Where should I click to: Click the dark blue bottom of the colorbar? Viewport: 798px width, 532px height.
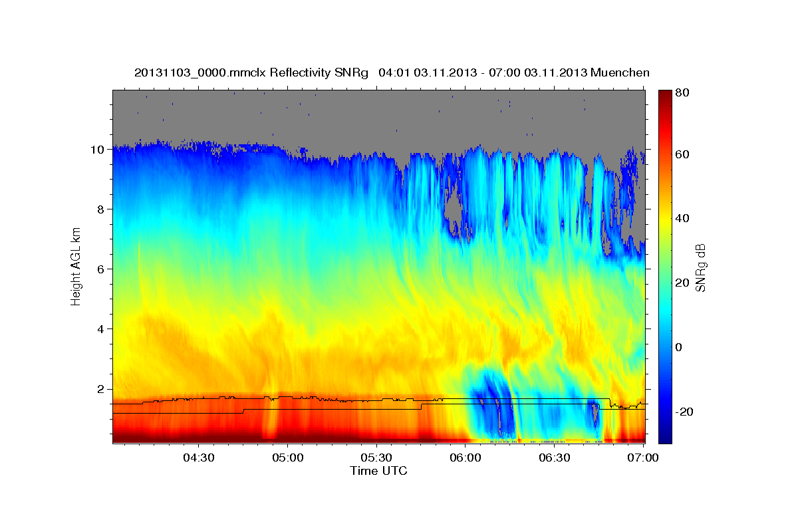(664, 436)
